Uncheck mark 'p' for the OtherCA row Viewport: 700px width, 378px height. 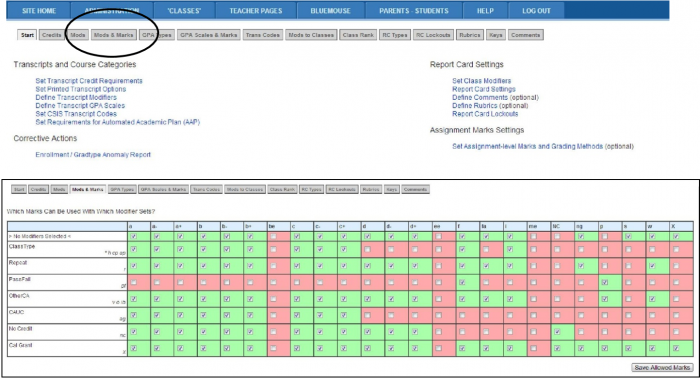tap(604, 299)
